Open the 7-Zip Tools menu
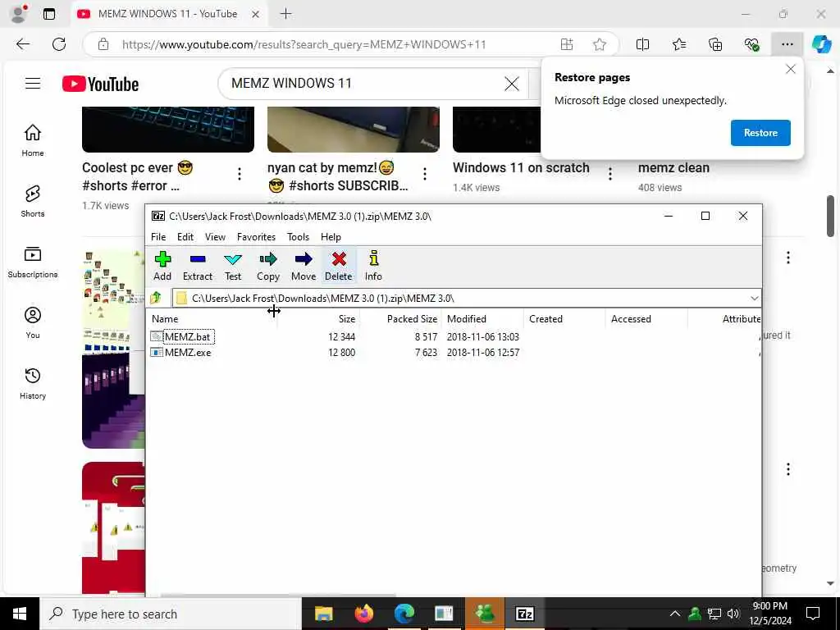Viewport: 840px width, 630px height. pyautogui.click(x=298, y=237)
